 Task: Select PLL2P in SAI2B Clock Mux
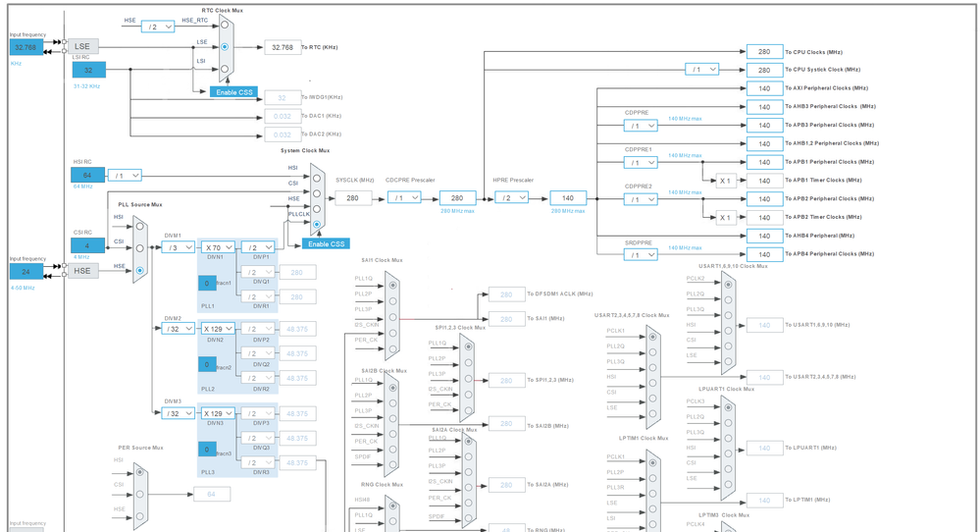point(392,403)
